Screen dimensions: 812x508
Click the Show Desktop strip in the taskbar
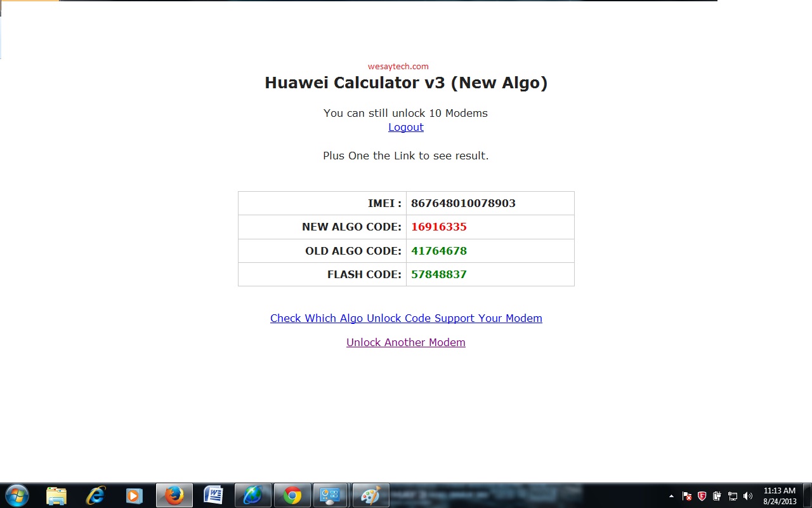[x=808, y=495]
